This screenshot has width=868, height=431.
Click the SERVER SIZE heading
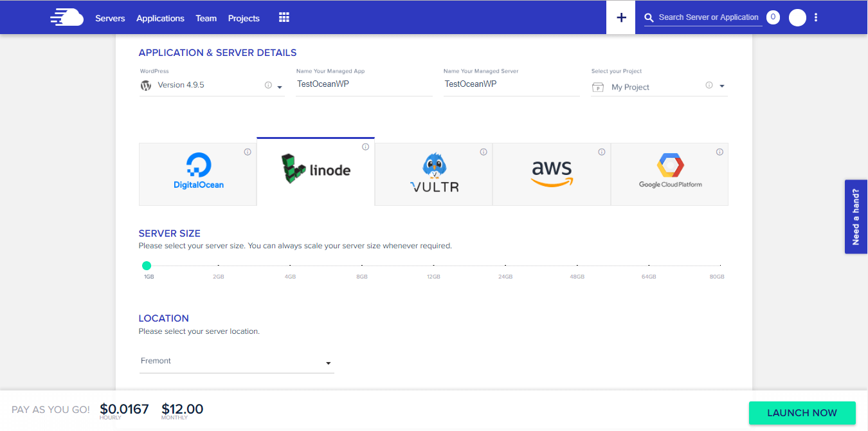coord(170,234)
